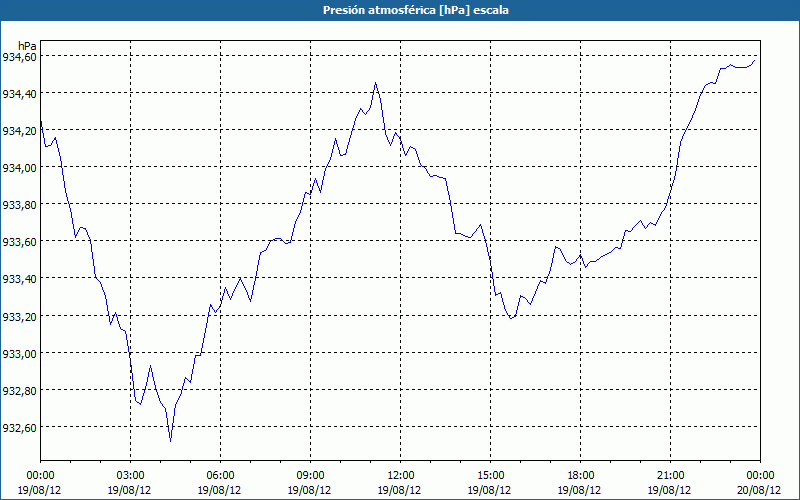Click the 933,20 axis value
This screenshot has height=500, width=800.
(19, 317)
